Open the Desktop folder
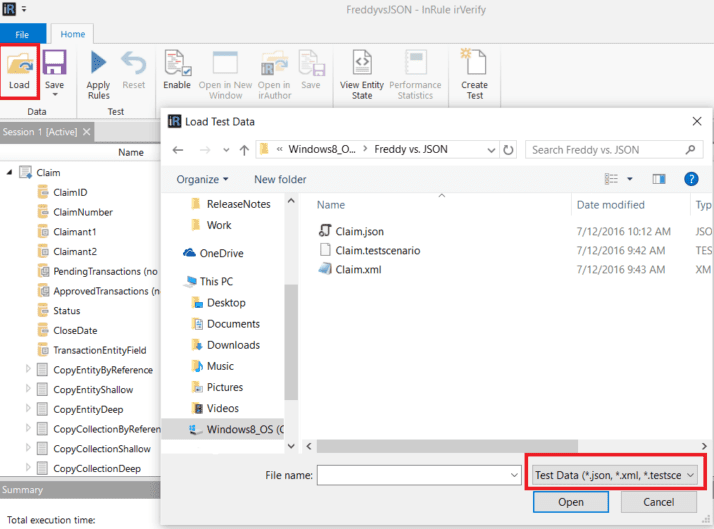The height and width of the screenshot is (529, 714). 219,303
